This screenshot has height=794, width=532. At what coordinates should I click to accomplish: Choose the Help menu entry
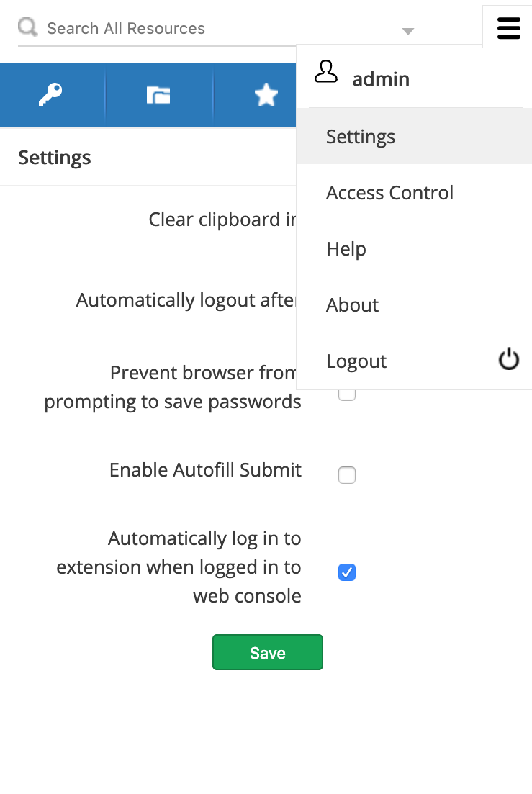(x=346, y=249)
